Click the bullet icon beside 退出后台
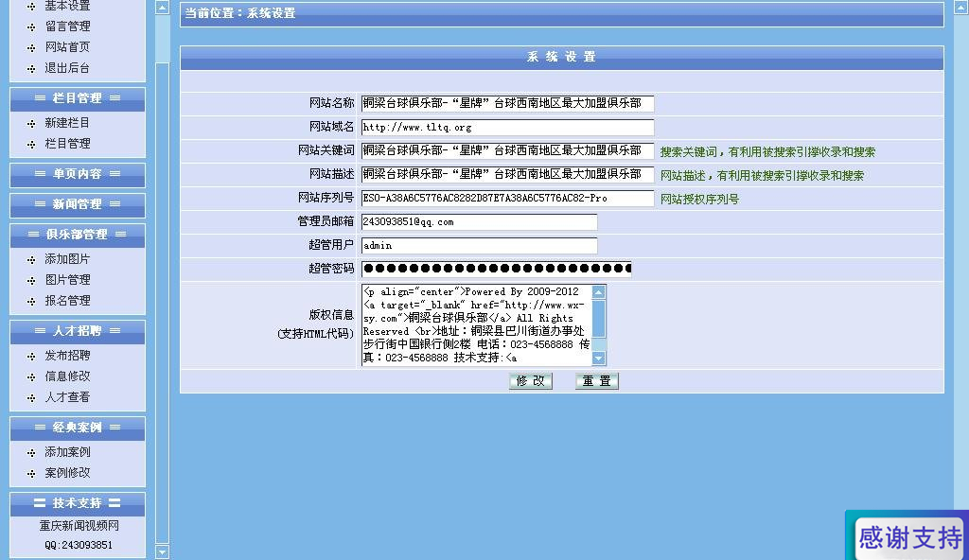The image size is (969, 560). tap(31, 69)
